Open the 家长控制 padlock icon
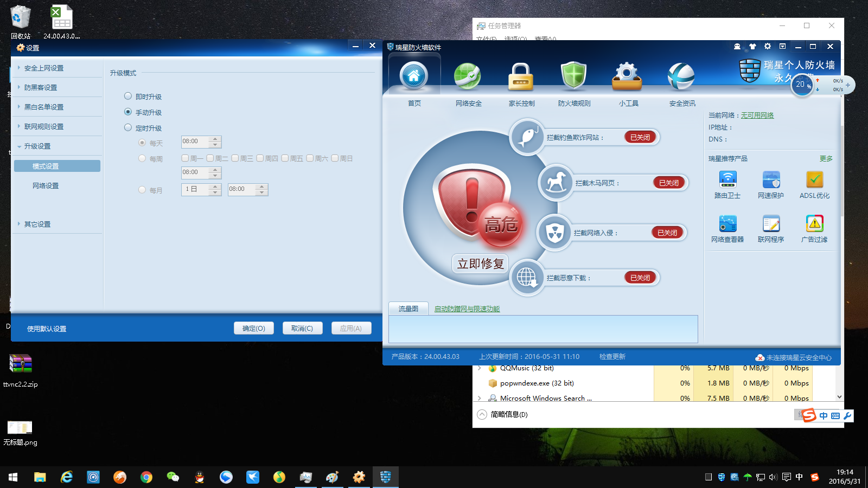Screen dimensions: 868x488 point(521,76)
